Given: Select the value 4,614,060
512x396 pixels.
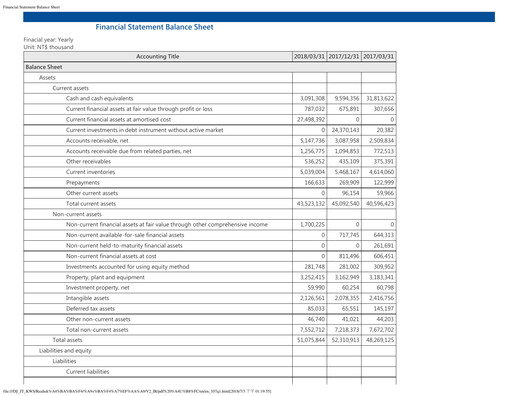Looking at the screenshot, I should coord(381,172).
